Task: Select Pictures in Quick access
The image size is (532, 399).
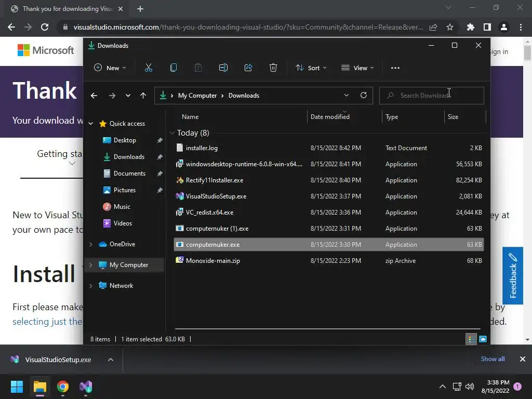Action: [124, 190]
